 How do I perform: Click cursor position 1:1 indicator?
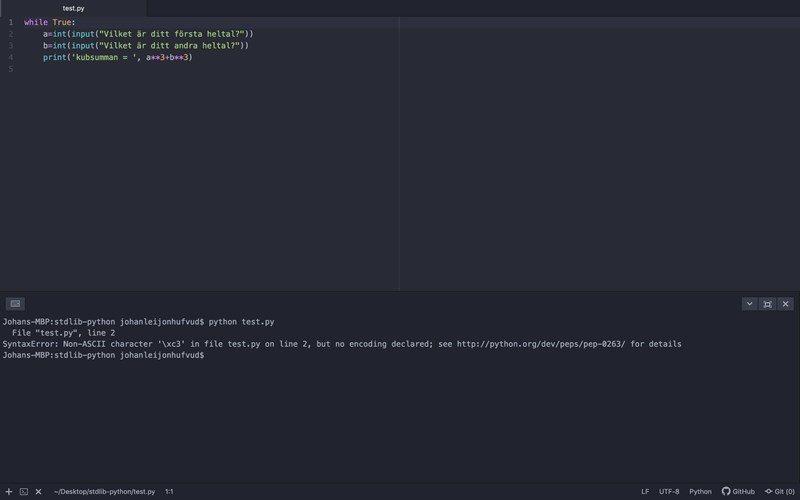[x=169, y=492]
